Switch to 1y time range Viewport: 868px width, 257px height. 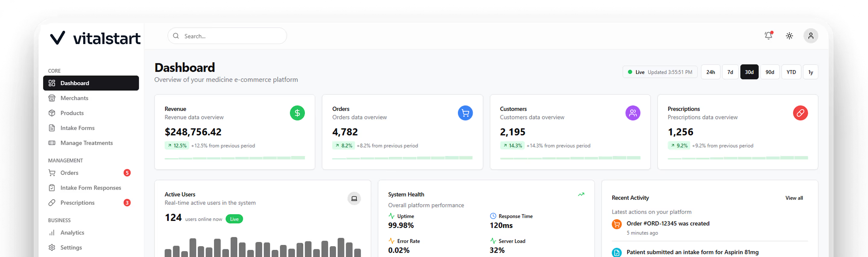point(810,72)
